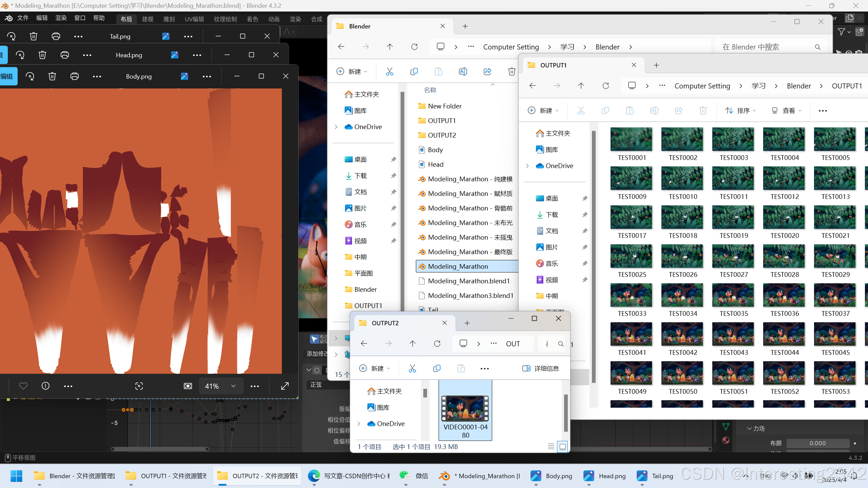Open the 渲染 menu in Blender menu bar

61,18
